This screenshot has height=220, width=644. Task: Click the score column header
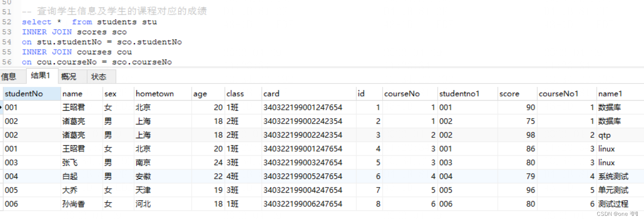pyautogui.click(x=509, y=94)
